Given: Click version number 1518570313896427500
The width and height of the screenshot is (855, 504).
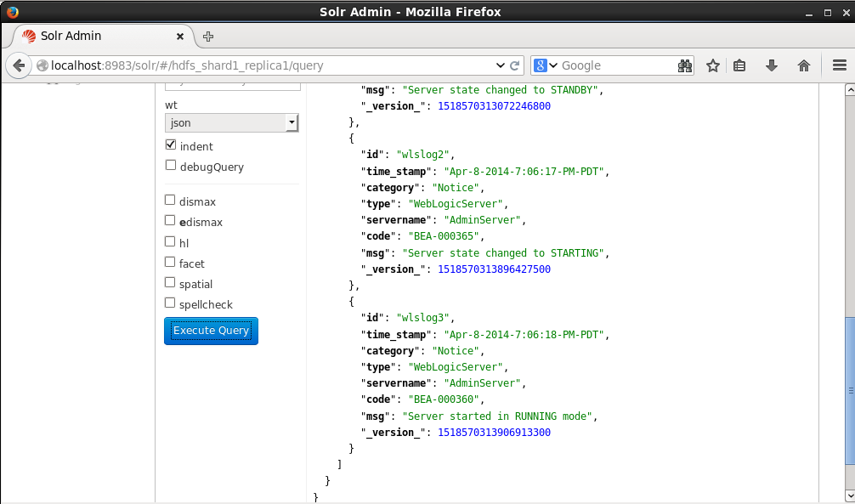Looking at the screenshot, I should click(x=494, y=269).
